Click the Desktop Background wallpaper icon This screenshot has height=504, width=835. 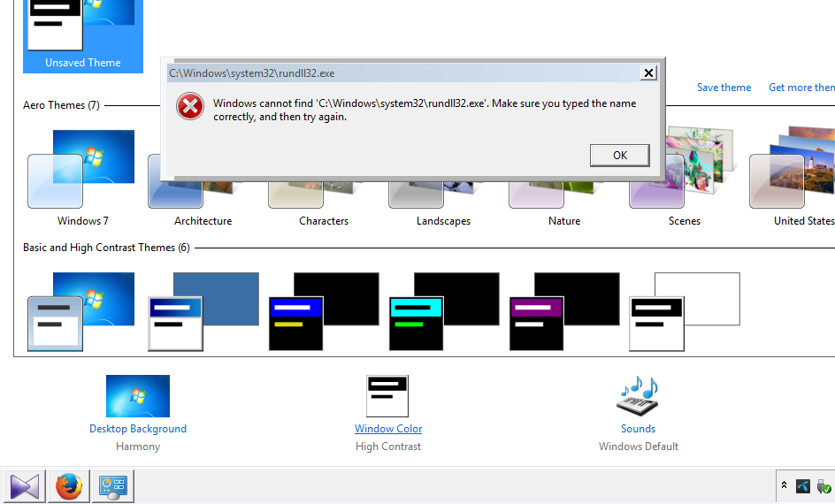click(138, 396)
